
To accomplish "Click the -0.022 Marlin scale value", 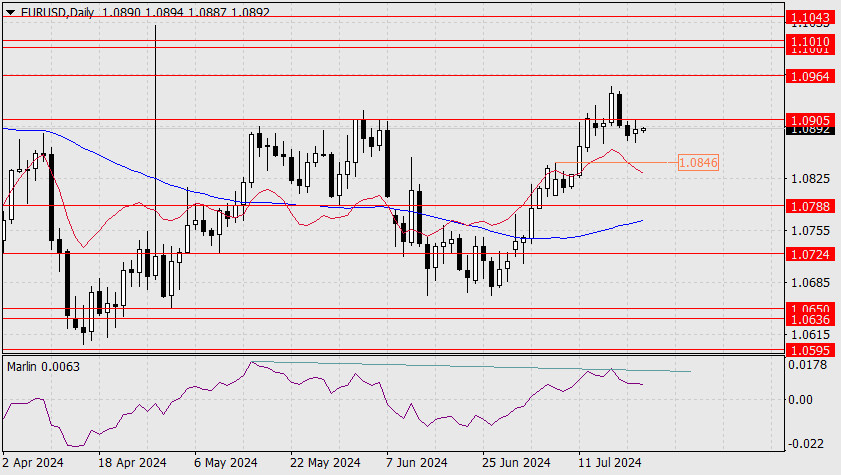I will [805, 444].
